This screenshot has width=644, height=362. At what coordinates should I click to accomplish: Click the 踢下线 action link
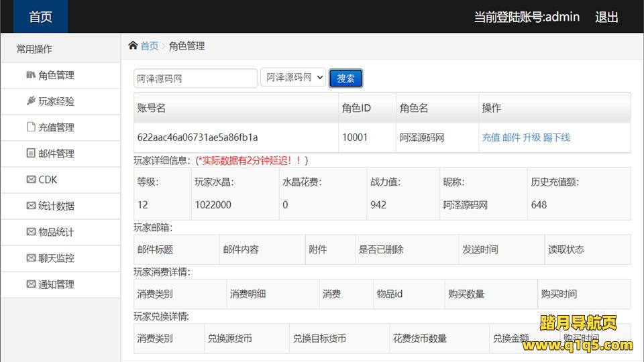[x=557, y=137]
